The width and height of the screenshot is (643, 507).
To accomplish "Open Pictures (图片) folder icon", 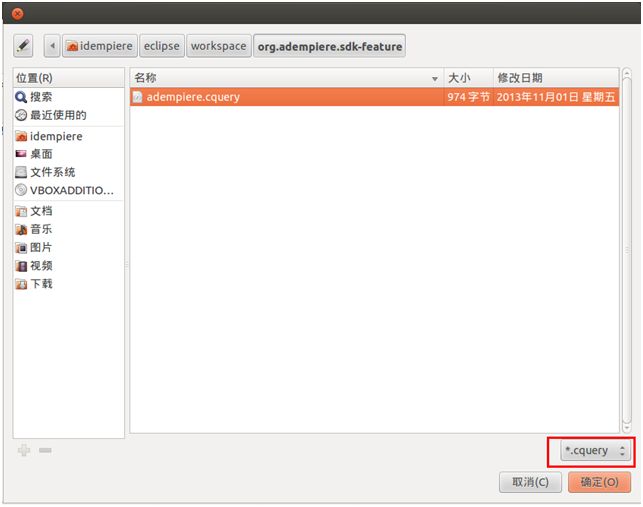I will coord(21,247).
